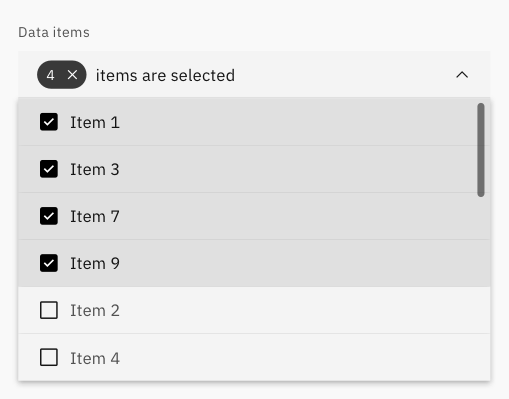Viewport: 509px width, 399px height.
Task: Untick the Item 9 checkbox
Action: coord(49,263)
